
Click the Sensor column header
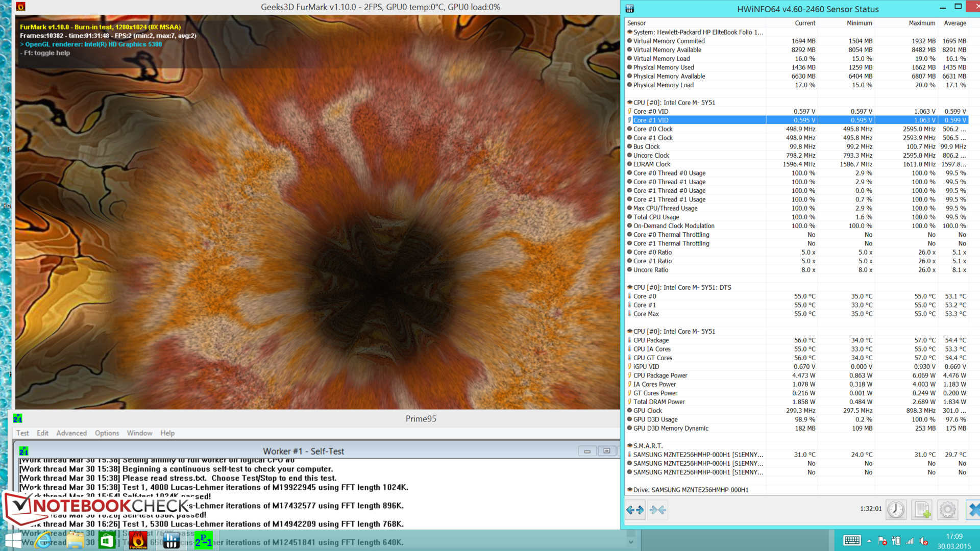coord(636,23)
